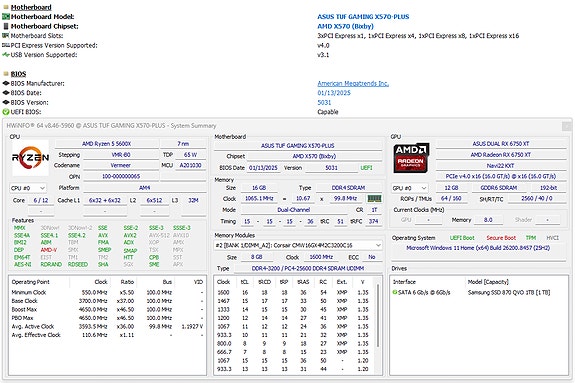
Task: Expand the memory module Corsair dropdown
Action: coord(298,245)
